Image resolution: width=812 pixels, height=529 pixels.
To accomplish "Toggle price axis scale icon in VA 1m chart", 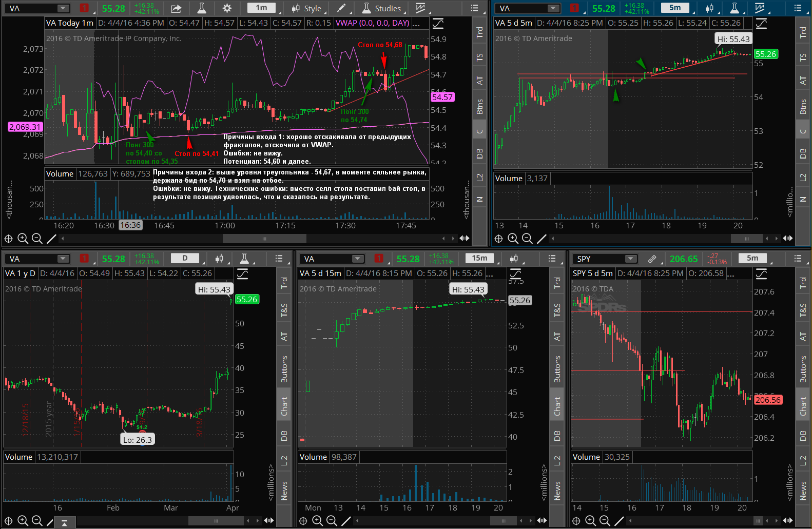I will point(438,24).
